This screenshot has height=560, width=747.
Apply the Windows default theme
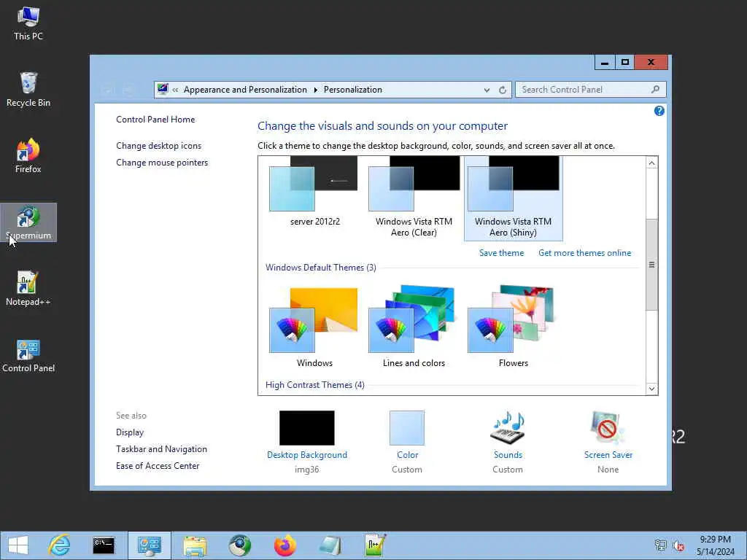[314, 327]
